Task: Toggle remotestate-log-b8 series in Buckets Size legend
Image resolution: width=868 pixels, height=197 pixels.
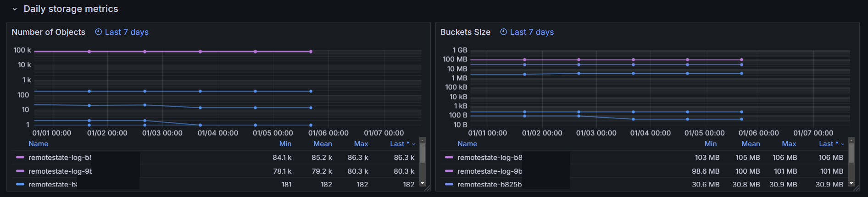Action: pyautogui.click(x=490, y=158)
